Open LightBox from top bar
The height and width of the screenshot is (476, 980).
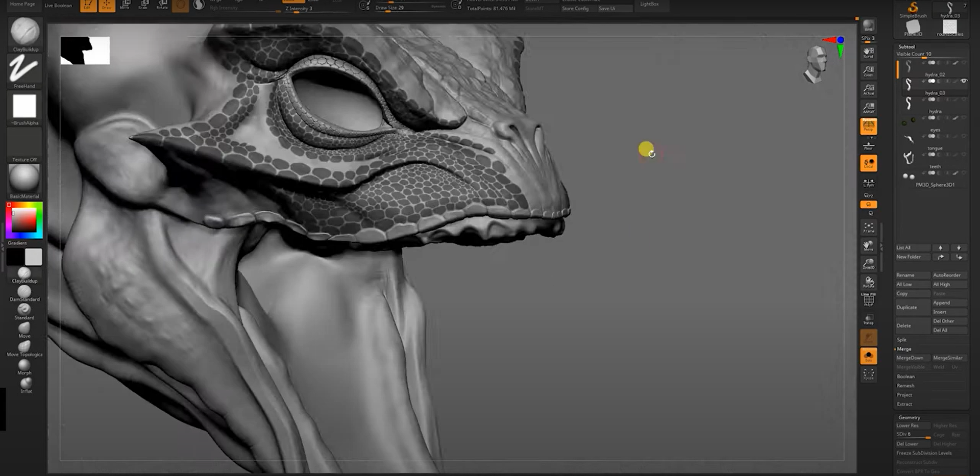click(x=649, y=4)
